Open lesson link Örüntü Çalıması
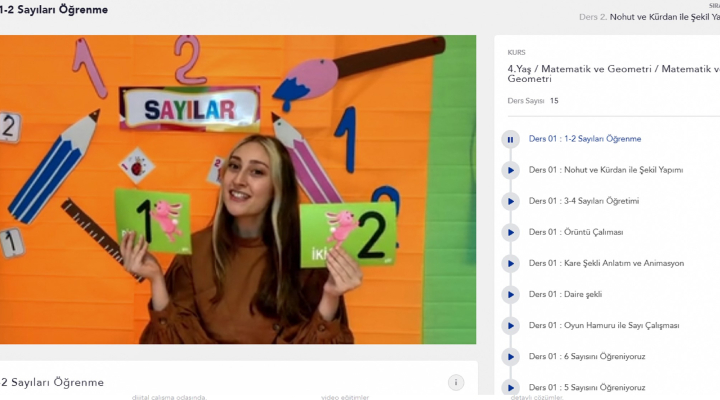720x400 pixels. pyautogui.click(x=576, y=232)
